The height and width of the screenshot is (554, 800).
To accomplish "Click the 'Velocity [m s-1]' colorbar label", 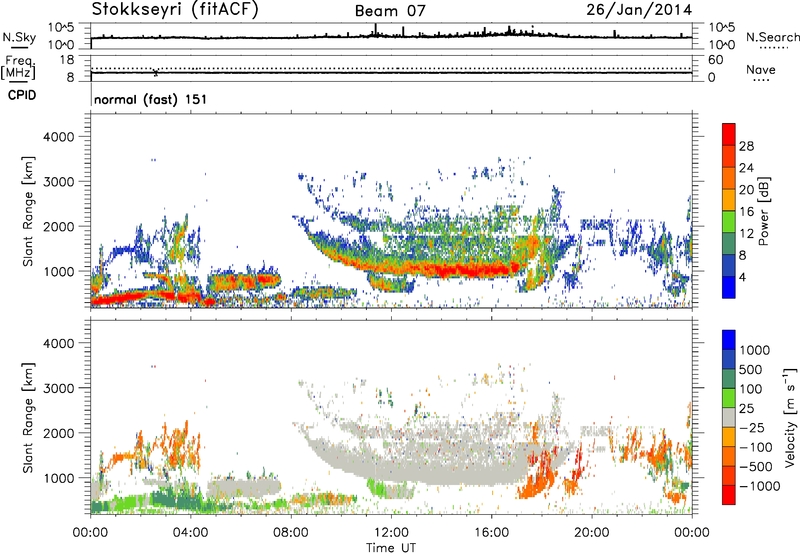I will click(790, 417).
